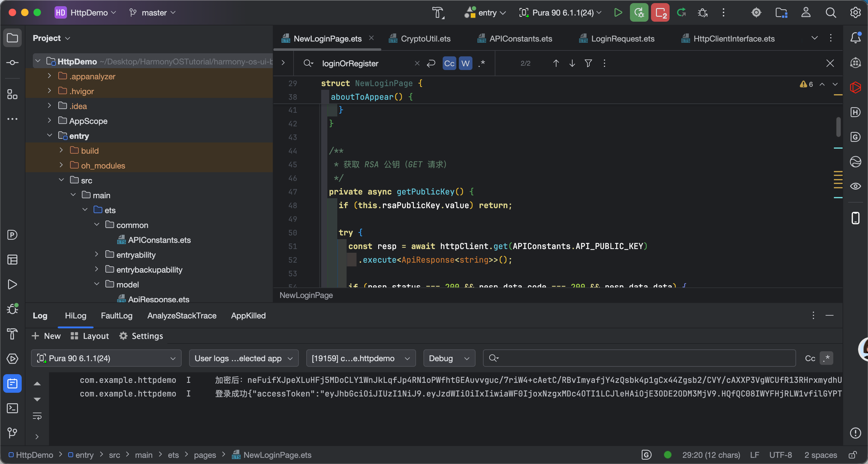The image size is (868, 464).
Task: Open Settings in the log panel
Action: (x=141, y=336)
